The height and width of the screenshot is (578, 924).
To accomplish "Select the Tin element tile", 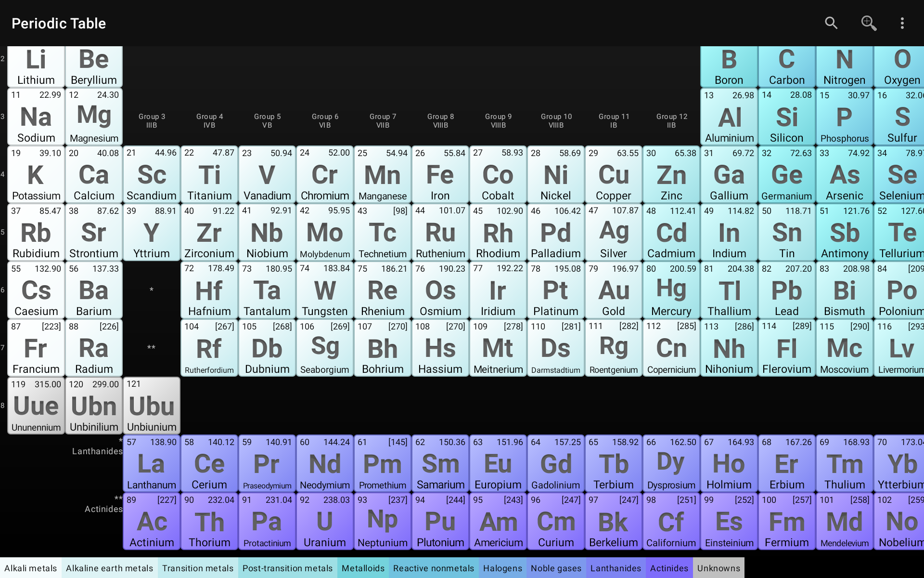I will point(787,232).
